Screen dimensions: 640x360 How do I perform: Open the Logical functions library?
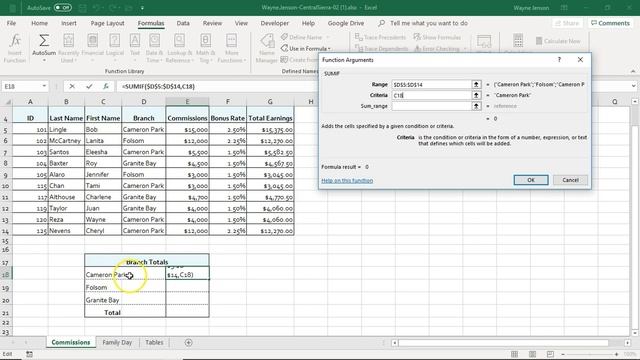[115, 48]
